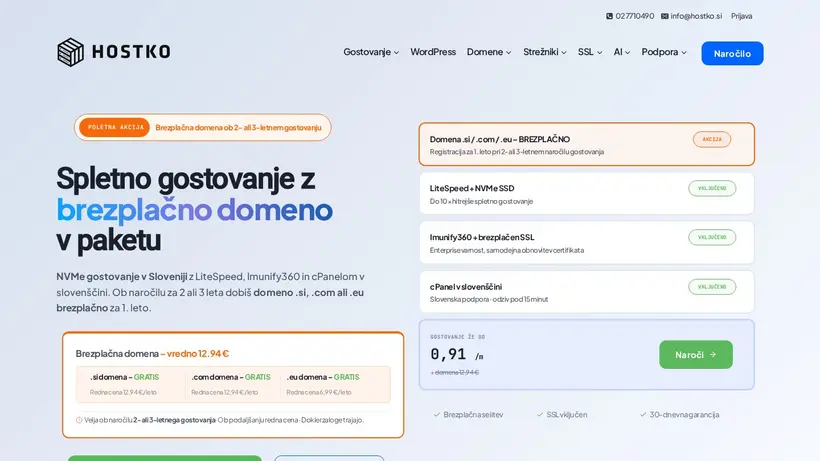Click the green Naroči button
820x461 pixels.
point(696,354)
